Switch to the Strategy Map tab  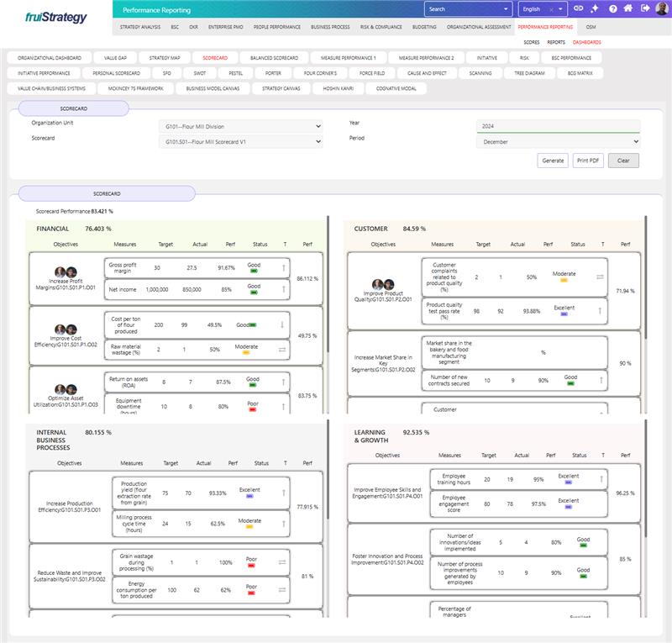[164, 58]
